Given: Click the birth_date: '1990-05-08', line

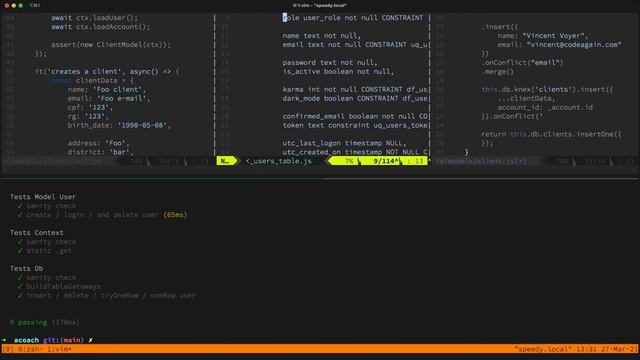Looking at the screenshot, I should pyautogui.click(x=119, y=125).
